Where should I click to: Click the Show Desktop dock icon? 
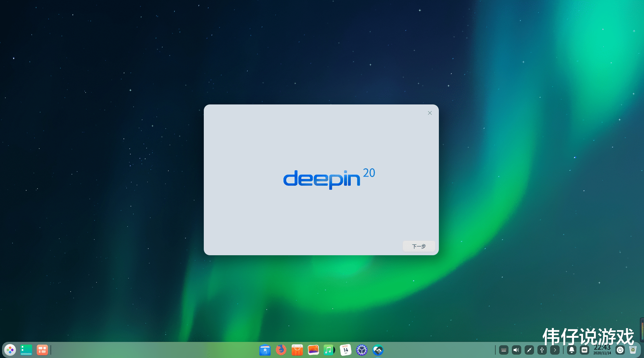tap(26, 350)
